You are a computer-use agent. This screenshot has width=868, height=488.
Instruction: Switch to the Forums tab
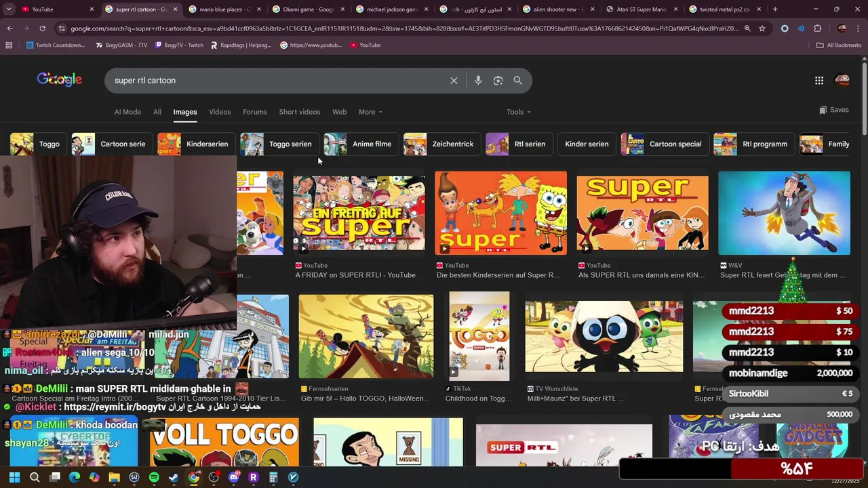[x=255, y=112]
